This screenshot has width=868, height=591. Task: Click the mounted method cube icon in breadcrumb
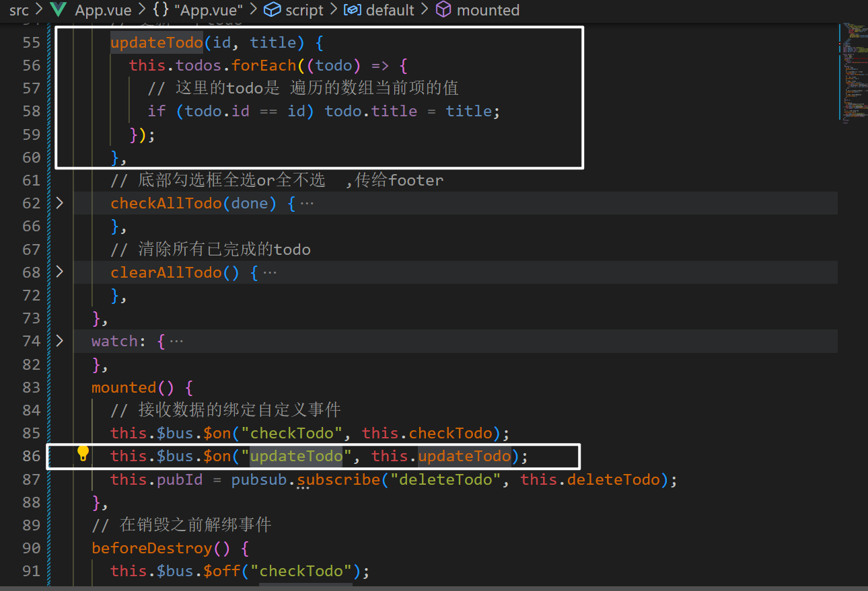pos(443,10)
